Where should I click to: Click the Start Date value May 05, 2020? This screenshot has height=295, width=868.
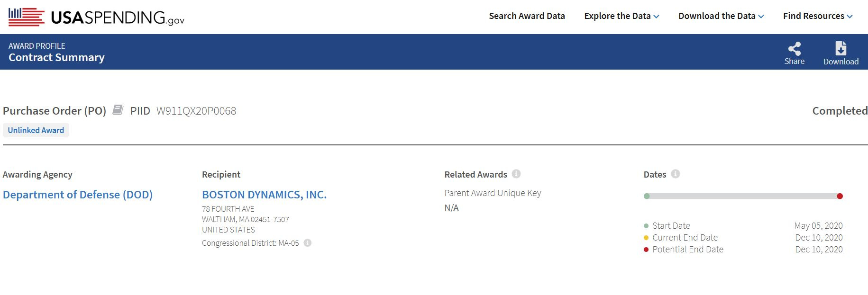coord(819,226)
